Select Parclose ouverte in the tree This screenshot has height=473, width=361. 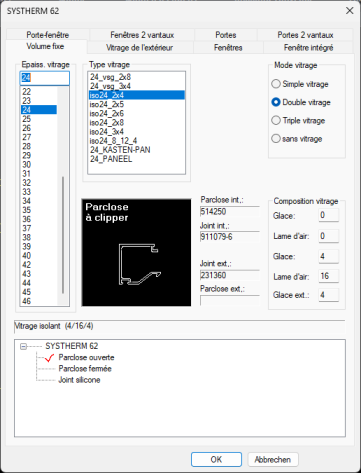click(86, 357)
